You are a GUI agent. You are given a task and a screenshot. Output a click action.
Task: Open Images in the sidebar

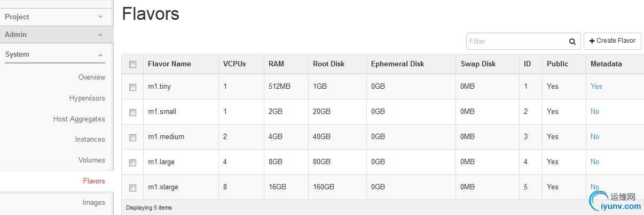[x=93, y=203]
